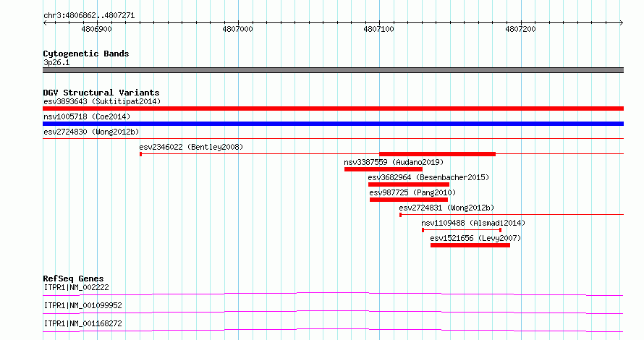Click the thin esv2724831 variant line
Viewport: 644px width, 340px height.
click(x=512, y=215)
